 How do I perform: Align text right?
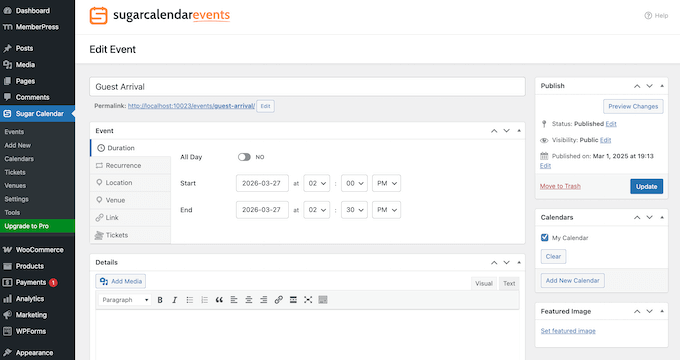pyautogui.click(x=263, y=300)
